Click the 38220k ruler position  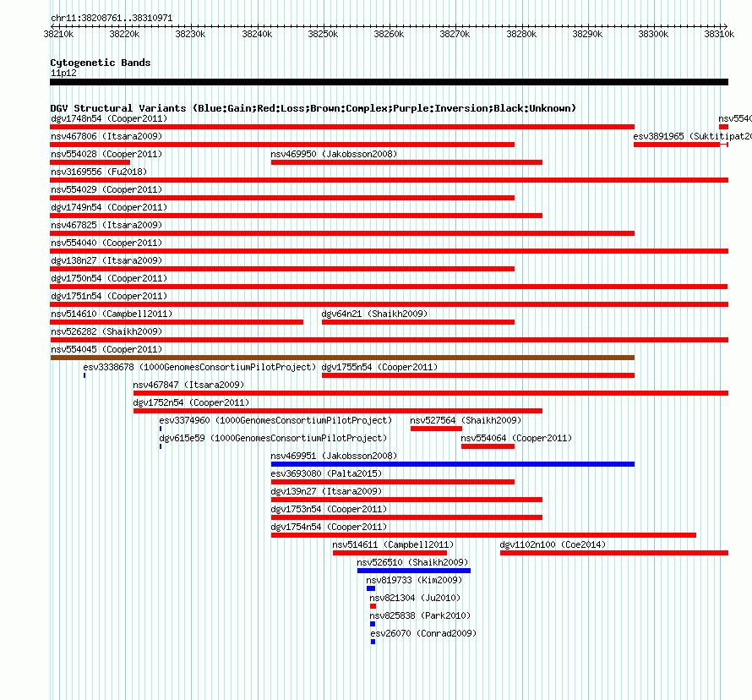click(124, 34)
